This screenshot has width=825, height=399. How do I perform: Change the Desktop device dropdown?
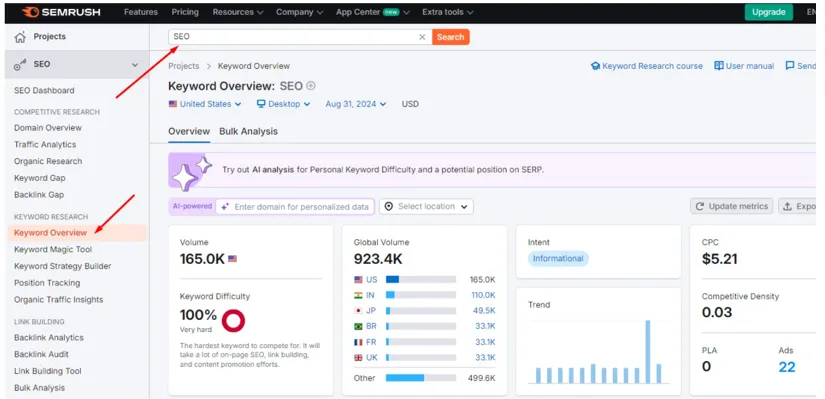point(284,104)
